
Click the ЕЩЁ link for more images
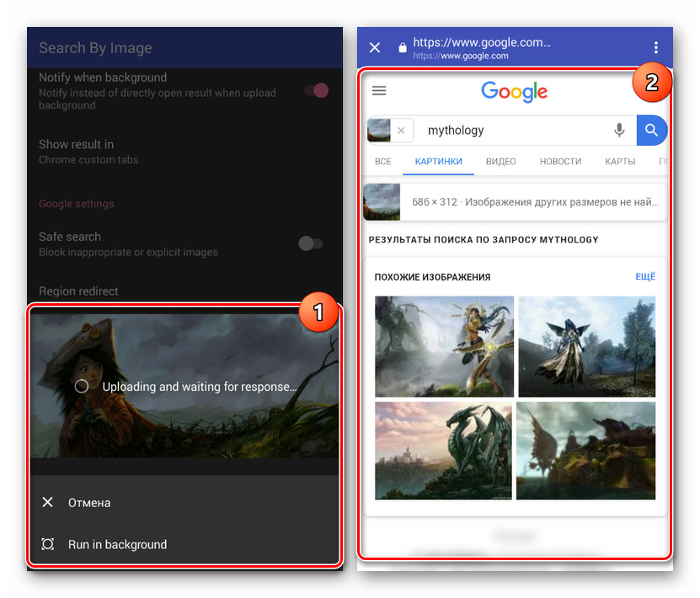tap(644, 276)
